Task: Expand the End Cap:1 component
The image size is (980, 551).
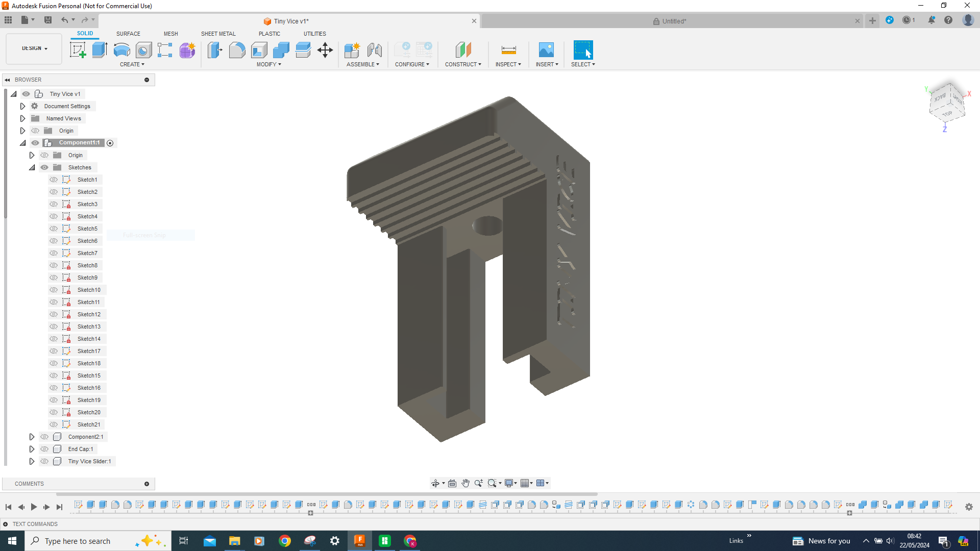Action: (x=32, y=449)
